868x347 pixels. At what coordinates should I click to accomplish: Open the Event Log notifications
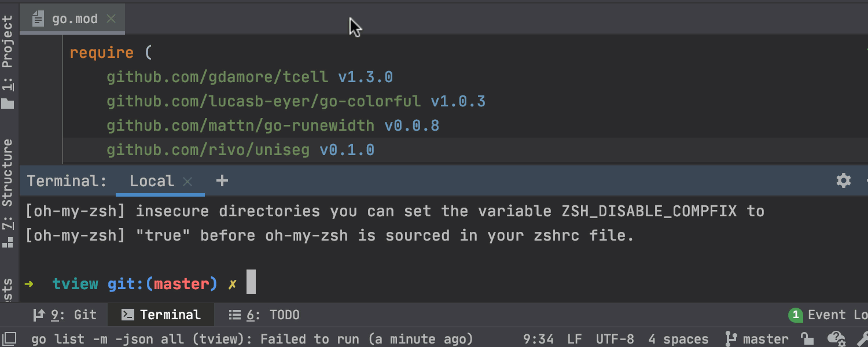[829, 315]
